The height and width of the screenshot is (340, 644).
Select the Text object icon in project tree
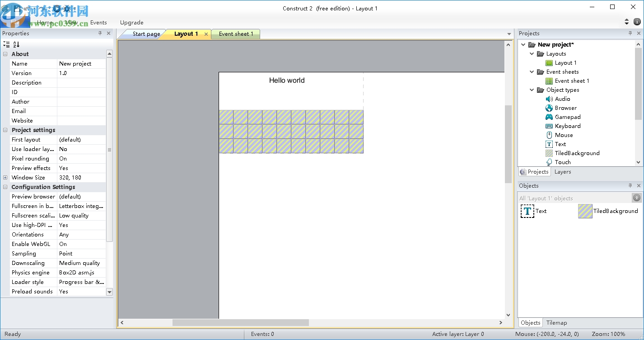click(549, 144)
